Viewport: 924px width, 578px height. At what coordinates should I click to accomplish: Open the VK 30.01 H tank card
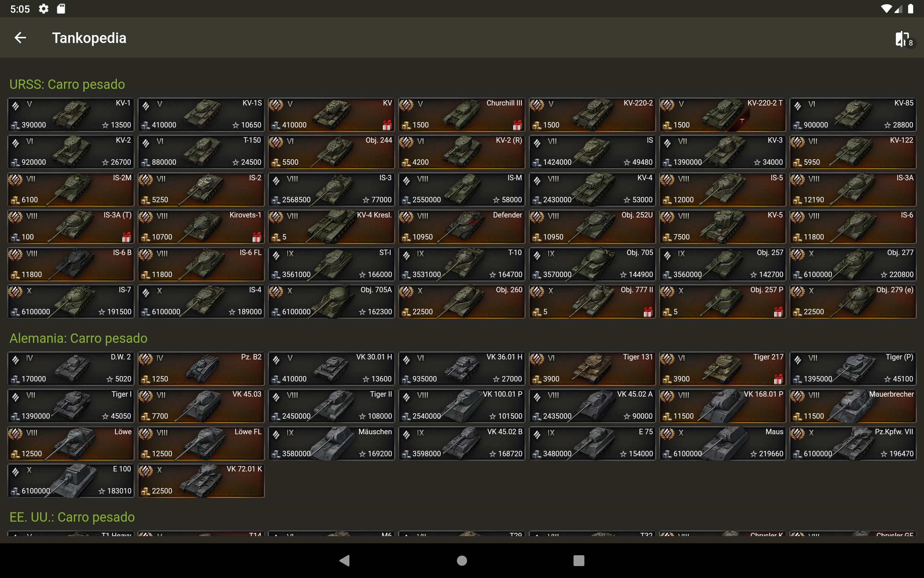[331, 368]
